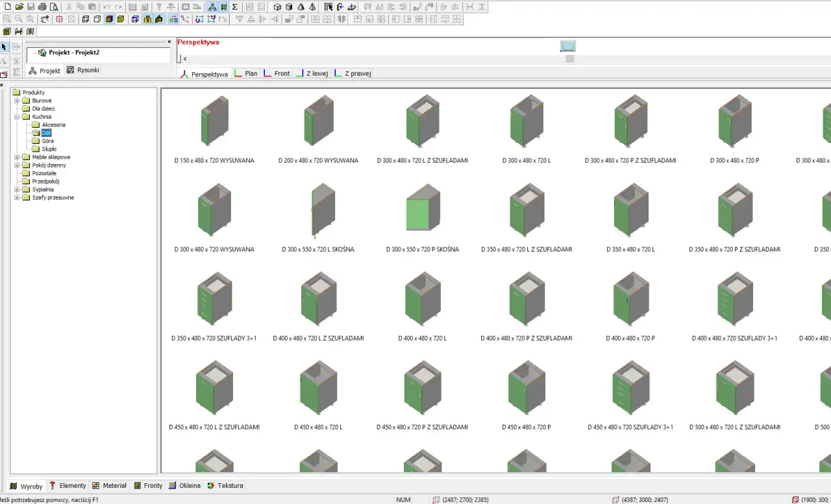Click the hatched selection arrow tool
831x504 pixels.
[x=328, y=6]
